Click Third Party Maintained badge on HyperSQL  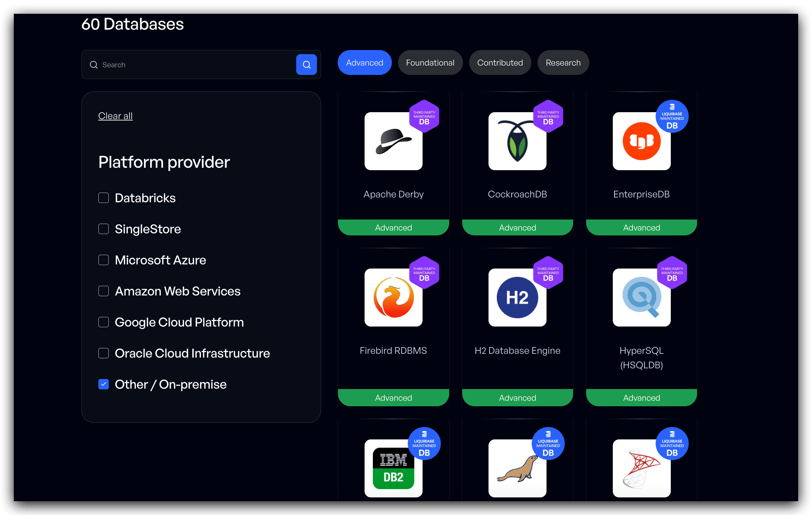pos(672,273)
